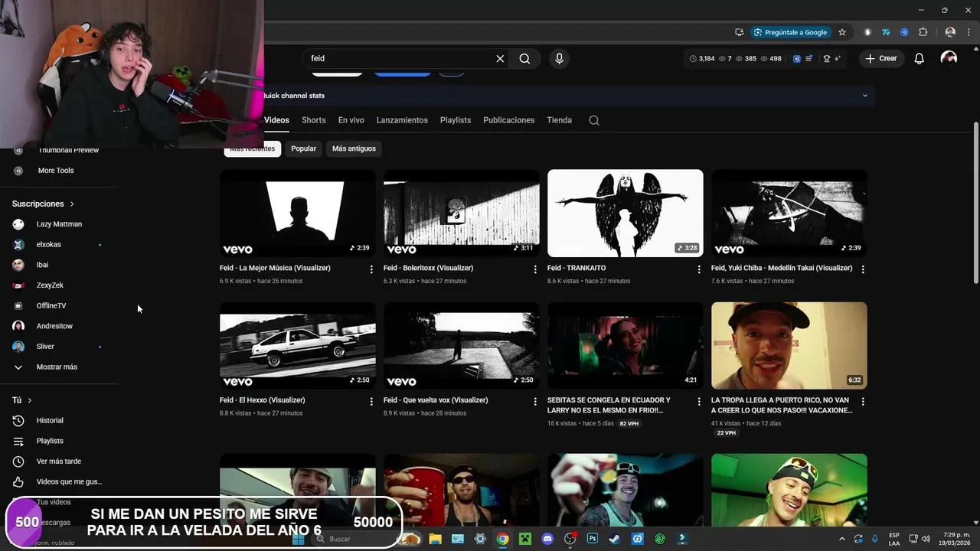Open the options menu on Feid - TRANKAITO video
Viewport: 980px width, 551px height.
[x=699, y=269]
